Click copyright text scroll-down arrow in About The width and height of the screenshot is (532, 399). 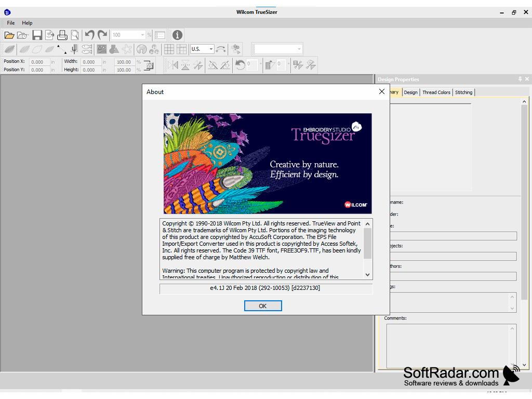(x=367, y=275)
